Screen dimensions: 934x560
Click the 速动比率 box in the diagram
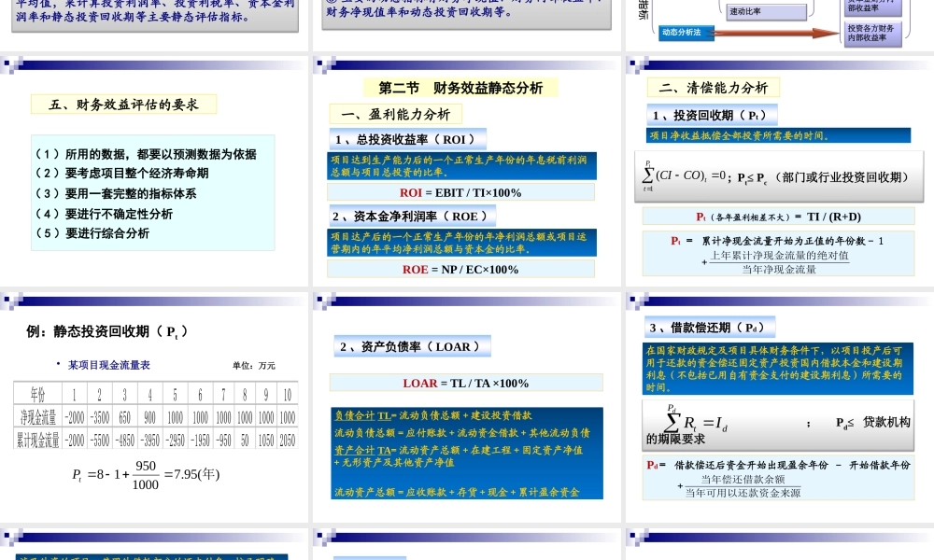pyautogui.click(x=766, y=11)
